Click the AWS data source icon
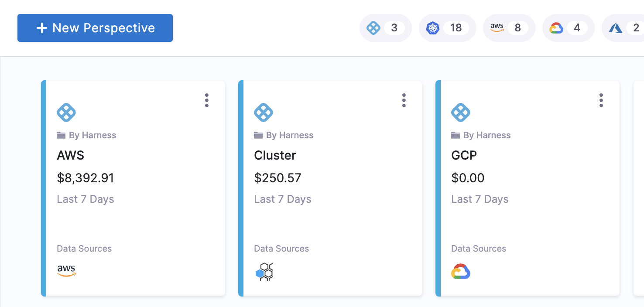This screenshot has width=644, height=307. tap(66, 271)
